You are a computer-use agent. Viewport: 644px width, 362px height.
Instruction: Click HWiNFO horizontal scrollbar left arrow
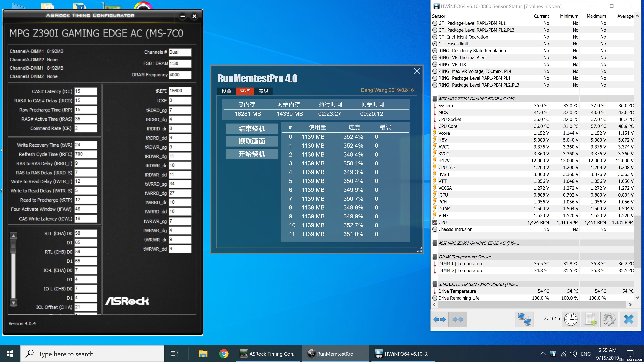(x=434, y=305)
